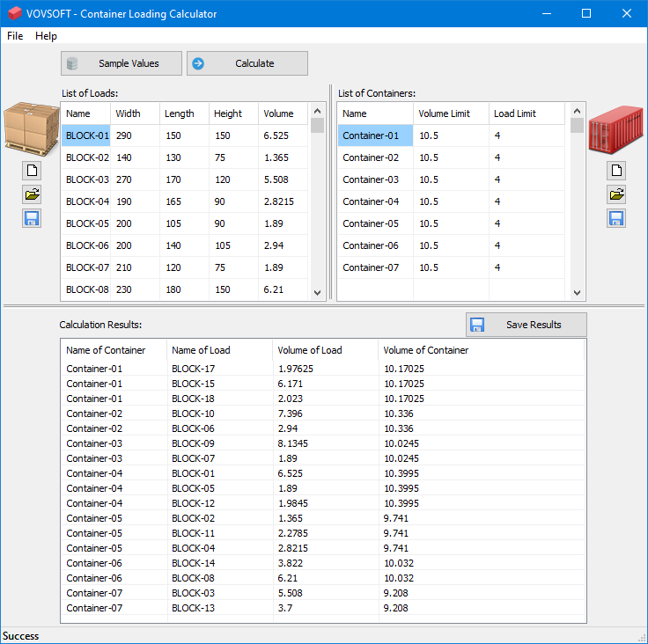This screenshot has width=648, height=644.
Task: Click the Calculate button
Action: click(247, 63)
